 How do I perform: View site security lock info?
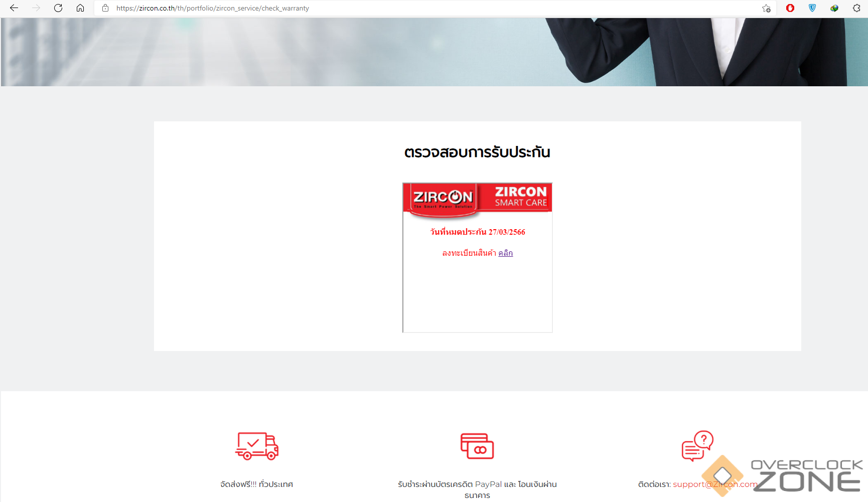tap(105, 8)
